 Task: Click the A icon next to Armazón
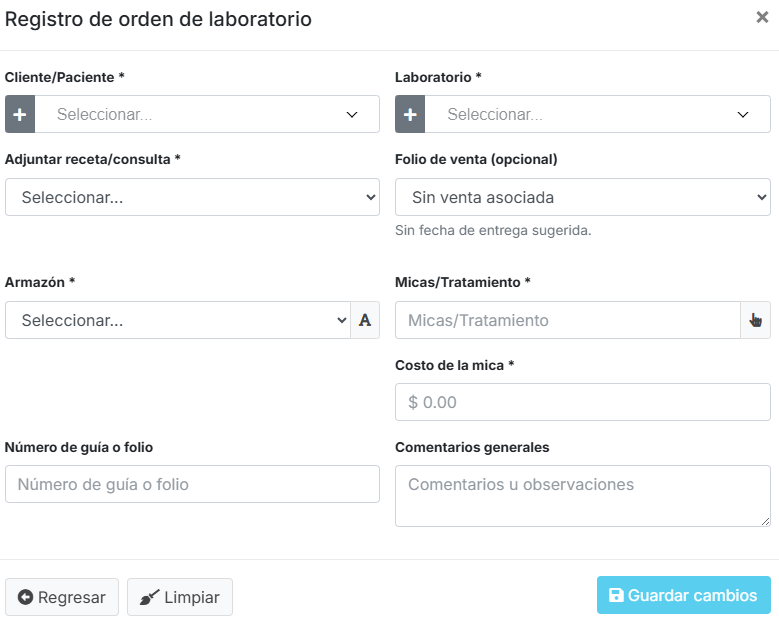(x=365, y=321)
